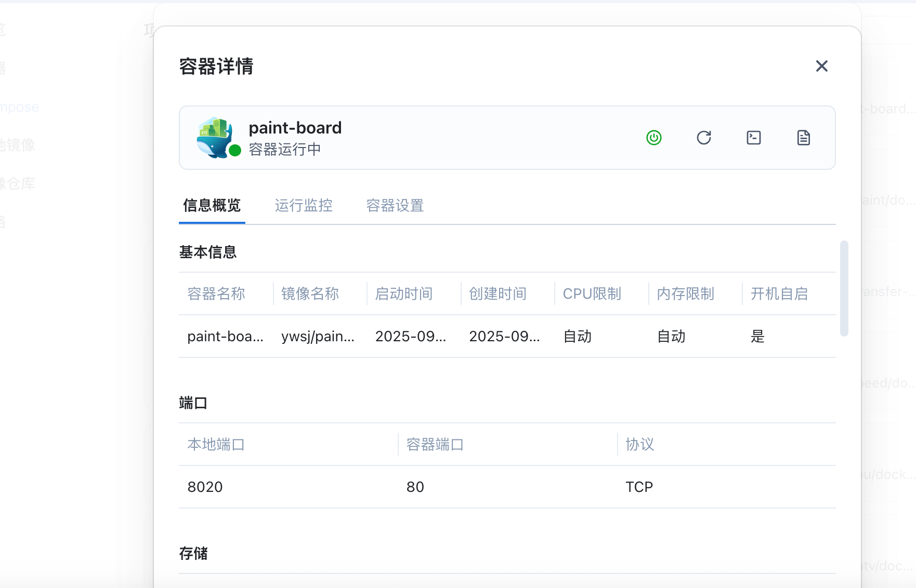Click the 启动时间 column header
Screen dimensions: 916x588
[x=404, y=294]
